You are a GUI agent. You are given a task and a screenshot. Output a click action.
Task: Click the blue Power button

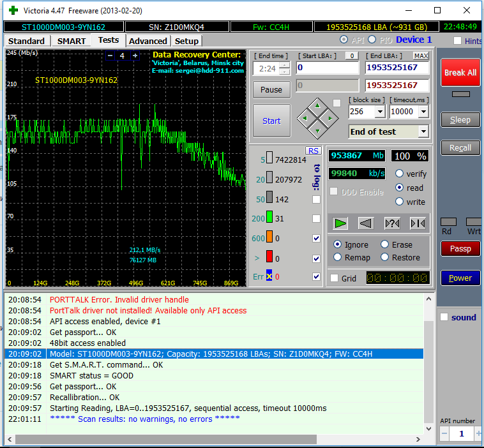460,278
